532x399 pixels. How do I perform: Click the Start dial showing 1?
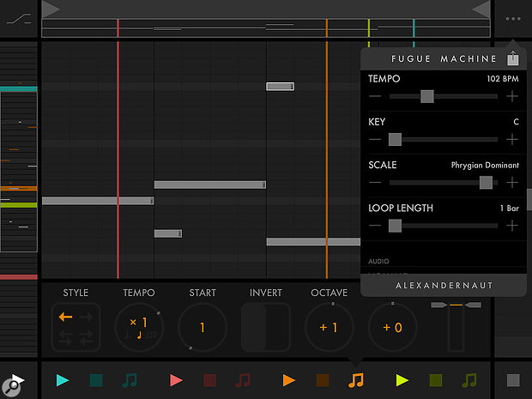coord(203,328)
